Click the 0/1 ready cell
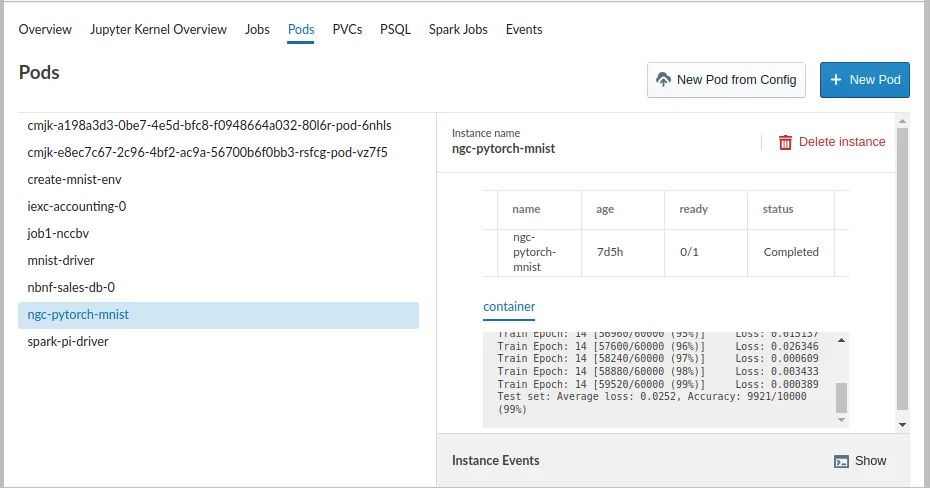The width and height of the screenshot is (930, 488). tap(706, 253)
